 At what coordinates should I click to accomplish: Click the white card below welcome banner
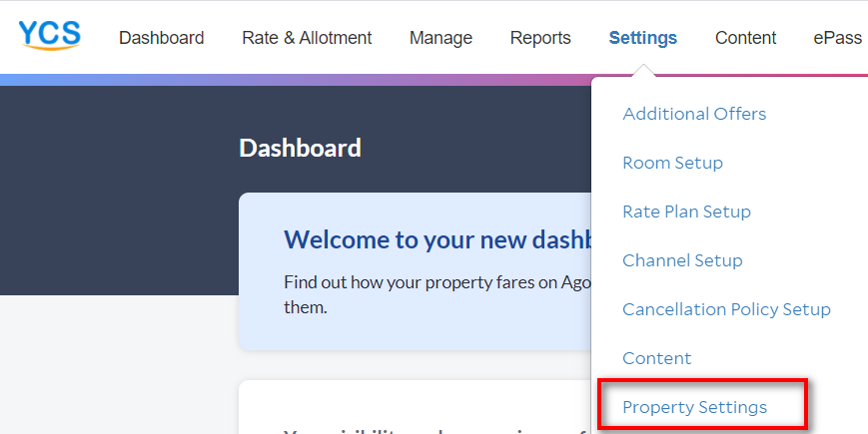[x=416, y=407]
